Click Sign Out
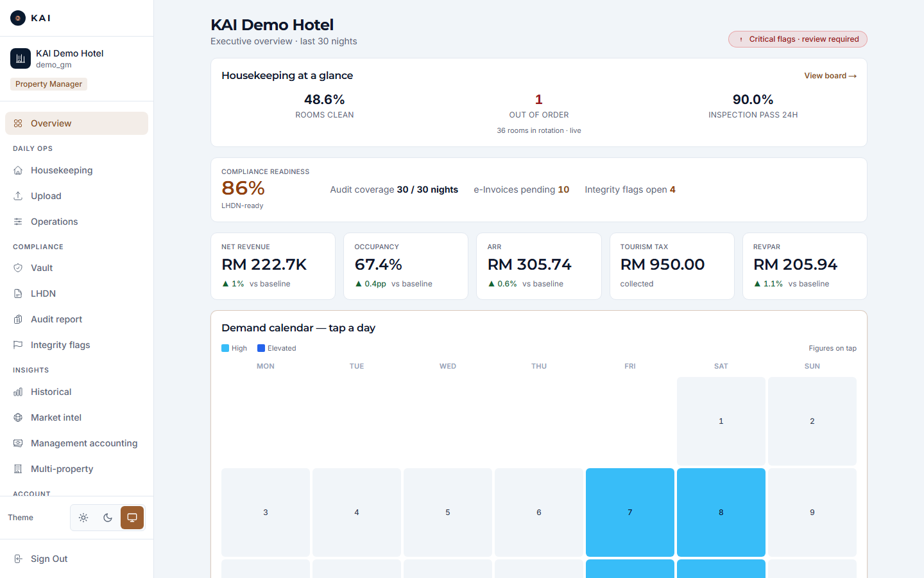Viewport: 924px width, 578px height. pos(76,559)
